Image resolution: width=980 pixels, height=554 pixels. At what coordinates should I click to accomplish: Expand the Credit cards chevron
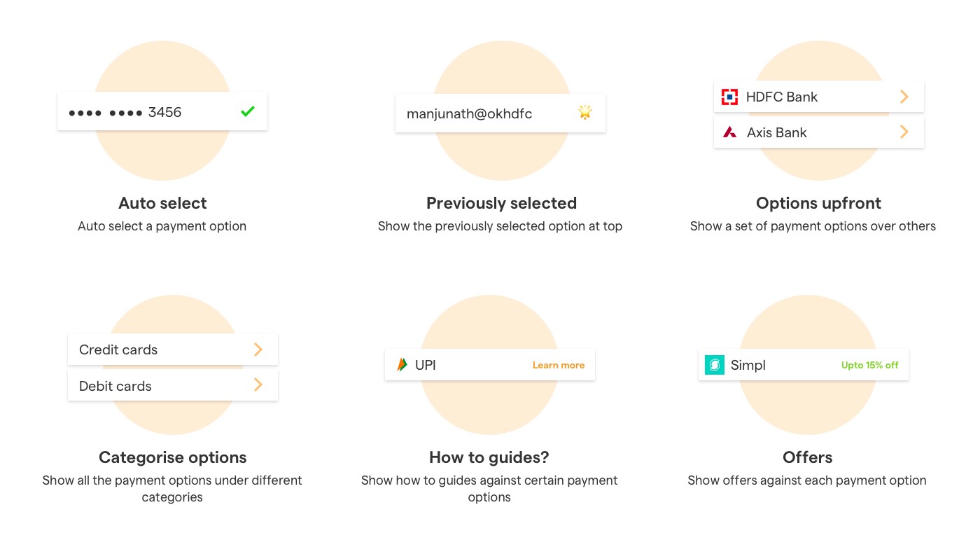[258, 349]
